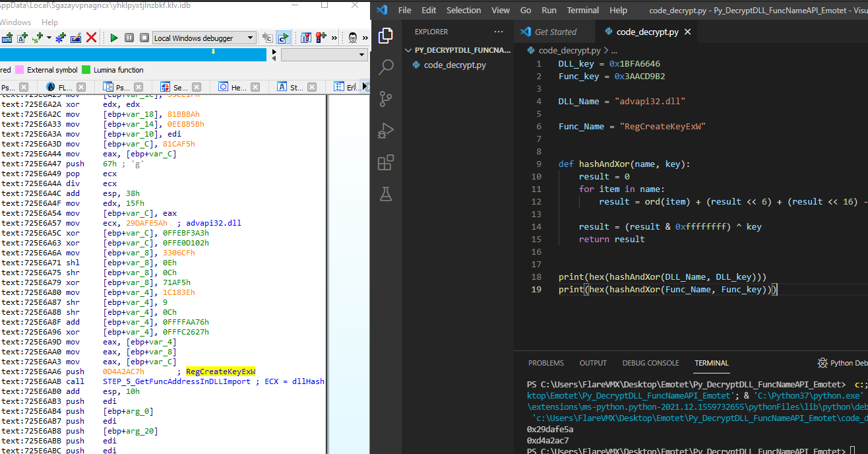Close the code_decrypt.py editor tab
868x454 pixels.
click(x=687, y=32)
